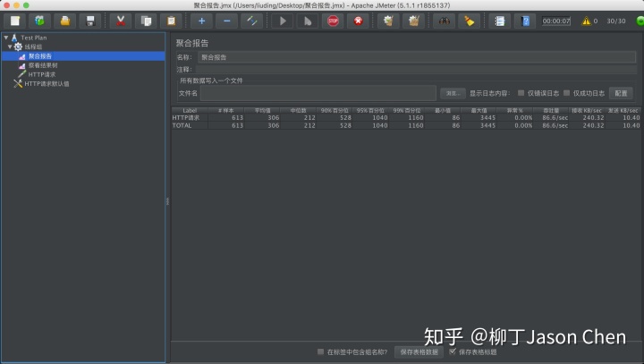The image size is (644, 364).
Task: Create a new test plan via toolbar icon
Action: [x=15, y=21]
